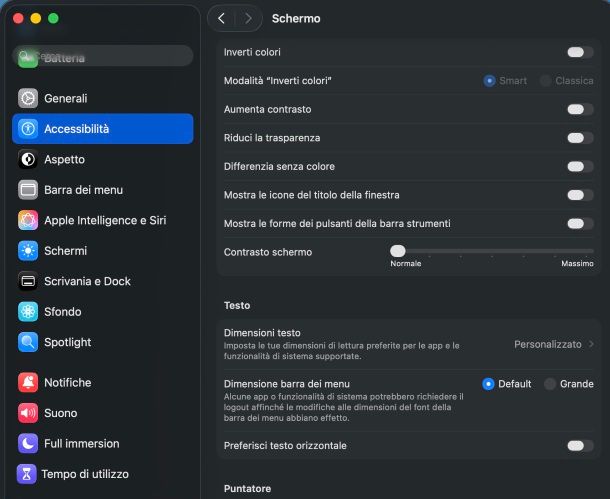Click the Tempo di utilizzo hourglass icon
The width and height of the screenshot is (610, 499).
26,474
